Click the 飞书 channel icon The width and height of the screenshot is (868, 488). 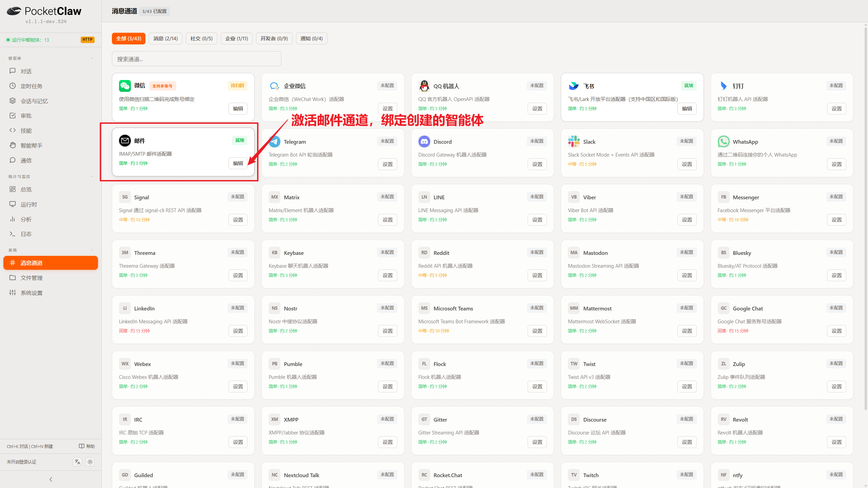click(574, 86)
